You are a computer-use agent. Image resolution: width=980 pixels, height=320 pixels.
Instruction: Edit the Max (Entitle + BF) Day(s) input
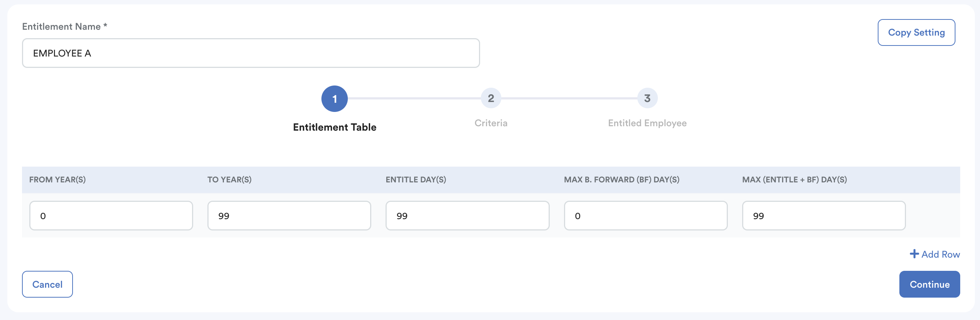(824, 216)
